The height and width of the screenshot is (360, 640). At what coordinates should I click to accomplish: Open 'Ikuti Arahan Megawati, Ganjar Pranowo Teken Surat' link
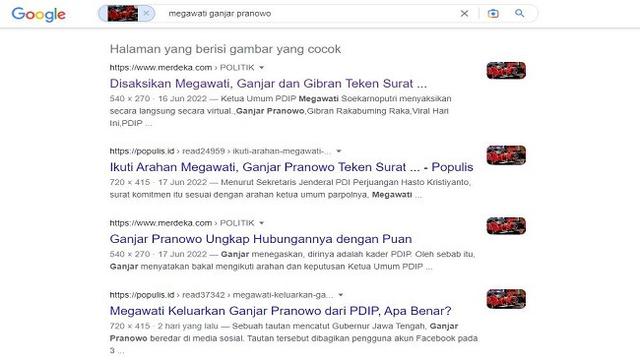click(x=291, y=167)
